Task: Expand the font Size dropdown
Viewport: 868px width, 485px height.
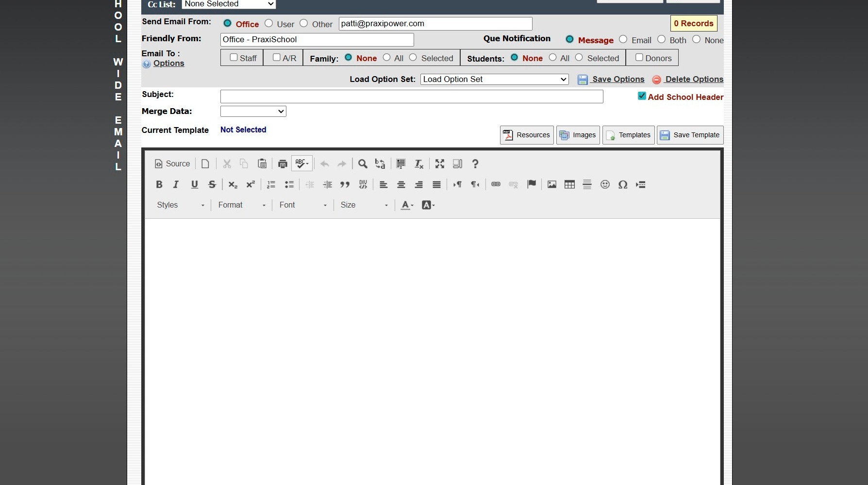Action: coord(364,205)
